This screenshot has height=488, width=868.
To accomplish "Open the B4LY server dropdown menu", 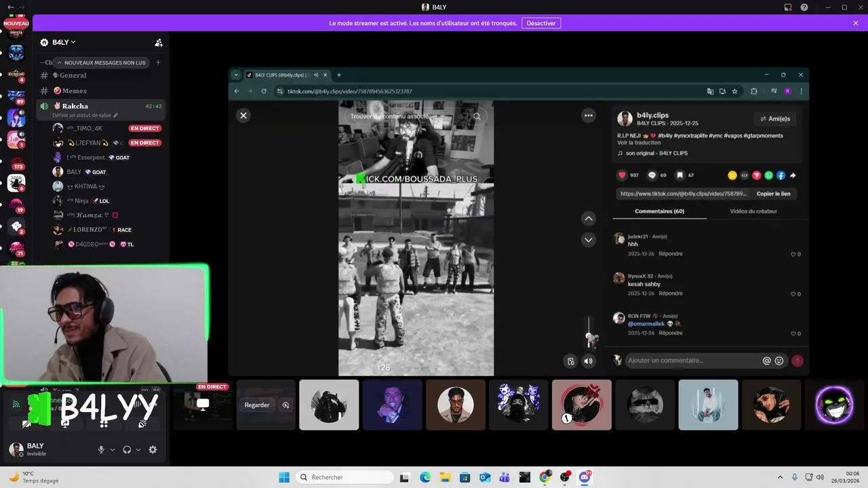I will point(64,42).
